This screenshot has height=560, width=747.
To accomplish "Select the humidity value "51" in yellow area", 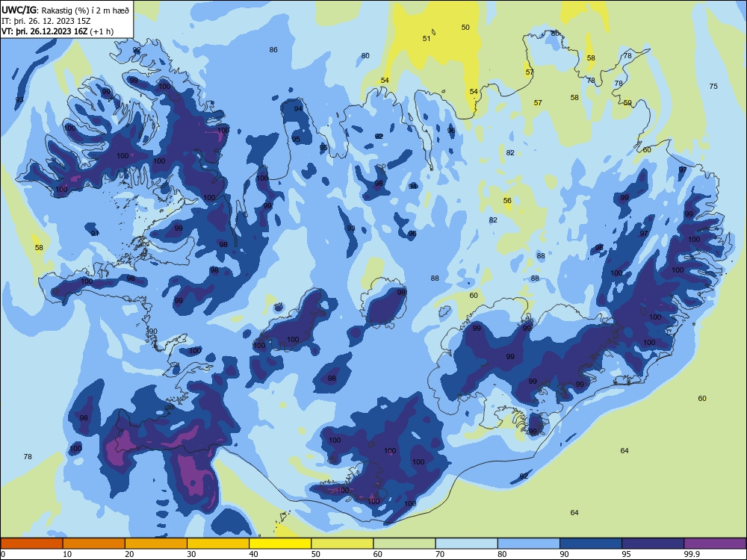I will coord(427,39).
